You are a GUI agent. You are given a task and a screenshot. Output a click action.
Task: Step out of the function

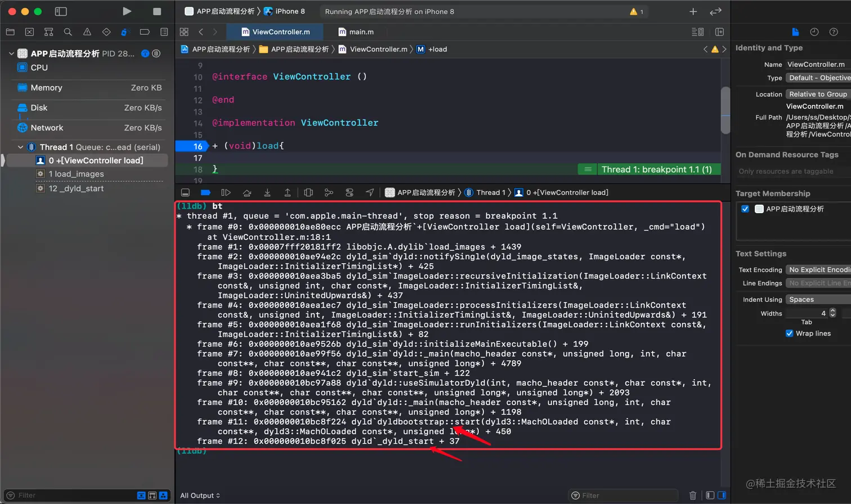(288, 192)
